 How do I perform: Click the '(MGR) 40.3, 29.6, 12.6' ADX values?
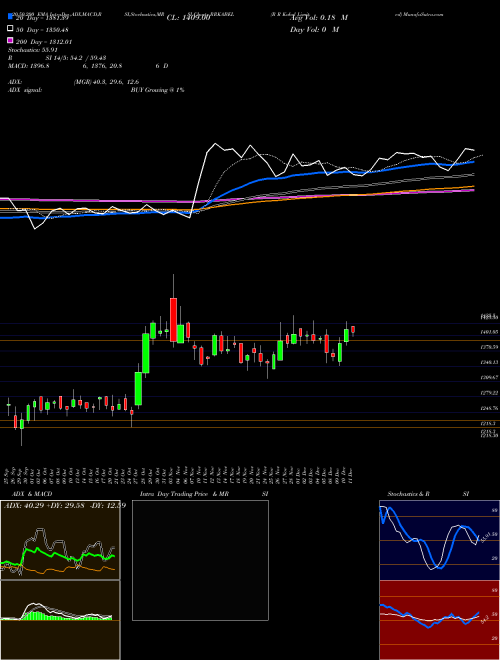(106, 82)
